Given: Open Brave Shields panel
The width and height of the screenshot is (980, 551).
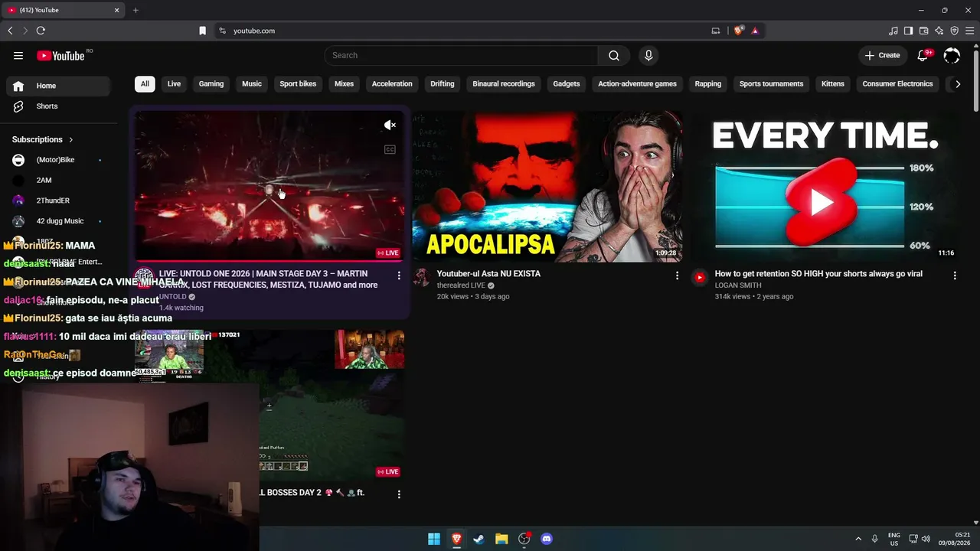Looking at the screenshot, I should pyautogui.click(x=738, y=31).
